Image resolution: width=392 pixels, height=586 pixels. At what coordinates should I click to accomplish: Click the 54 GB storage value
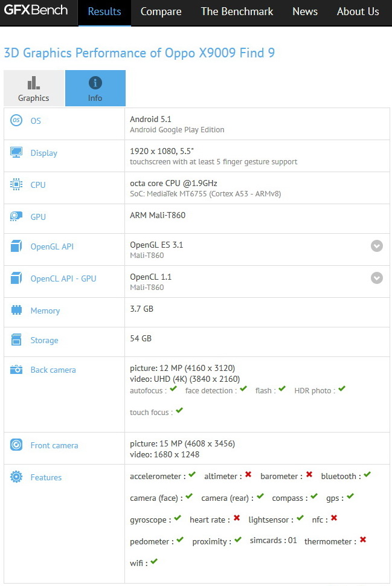coord(141,338)
